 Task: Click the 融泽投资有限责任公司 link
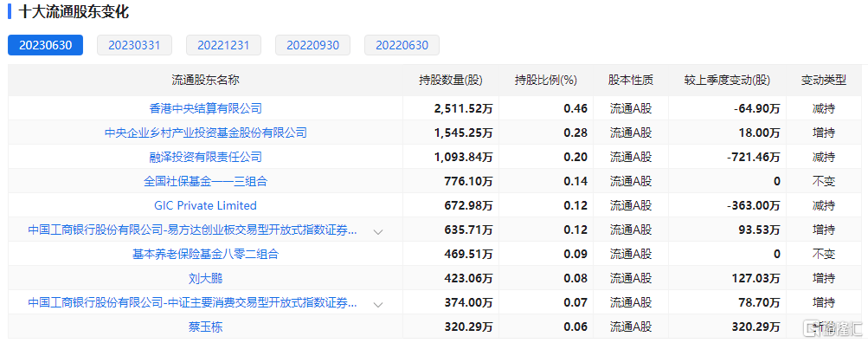coord(205,158)
